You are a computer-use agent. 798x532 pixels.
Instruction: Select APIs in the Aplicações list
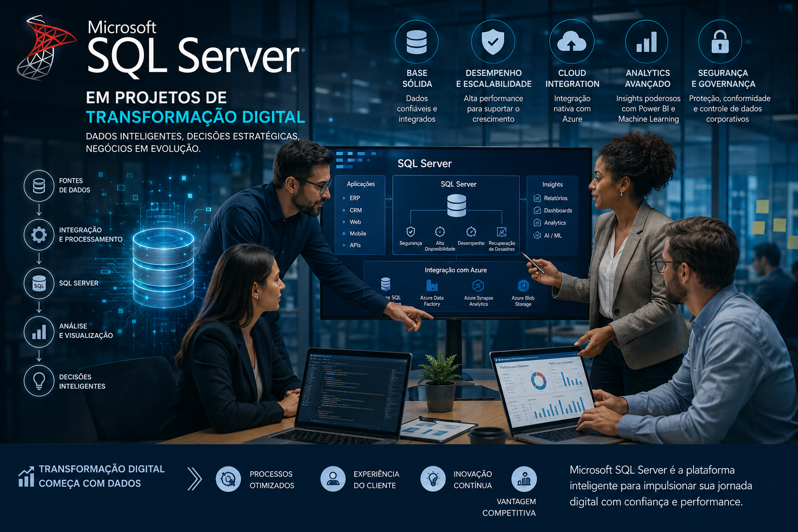point(355,245)
